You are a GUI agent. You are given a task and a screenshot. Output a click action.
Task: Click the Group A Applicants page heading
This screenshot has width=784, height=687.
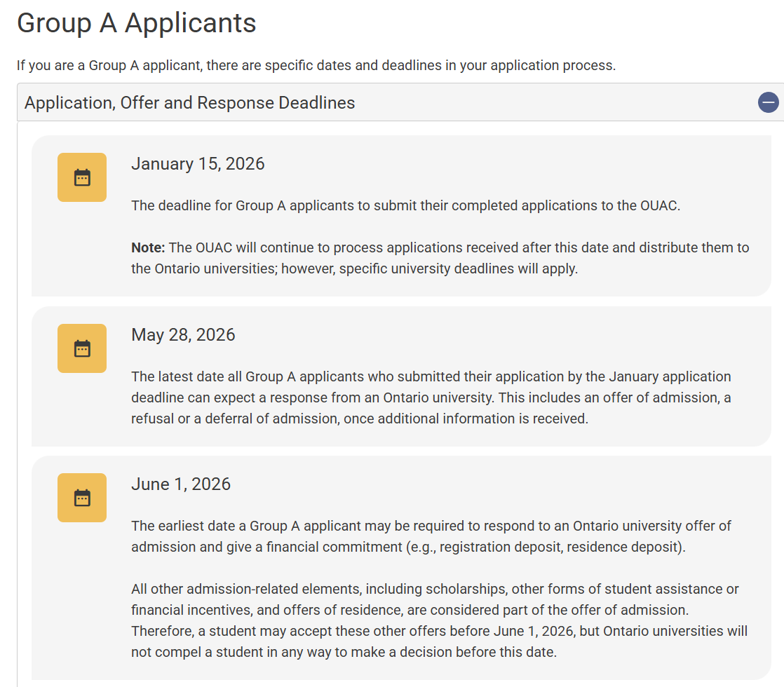point(137,23)
